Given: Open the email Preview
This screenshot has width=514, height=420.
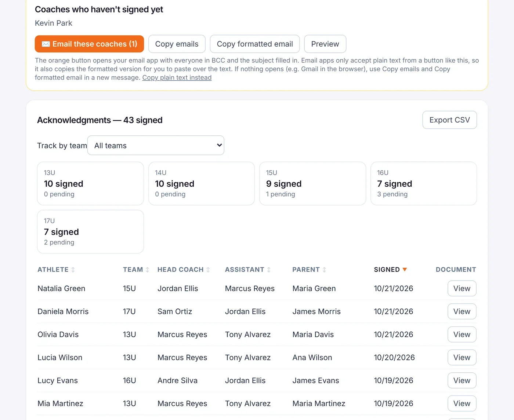Looking at the screenshot, I should click(x=325, y=44).
